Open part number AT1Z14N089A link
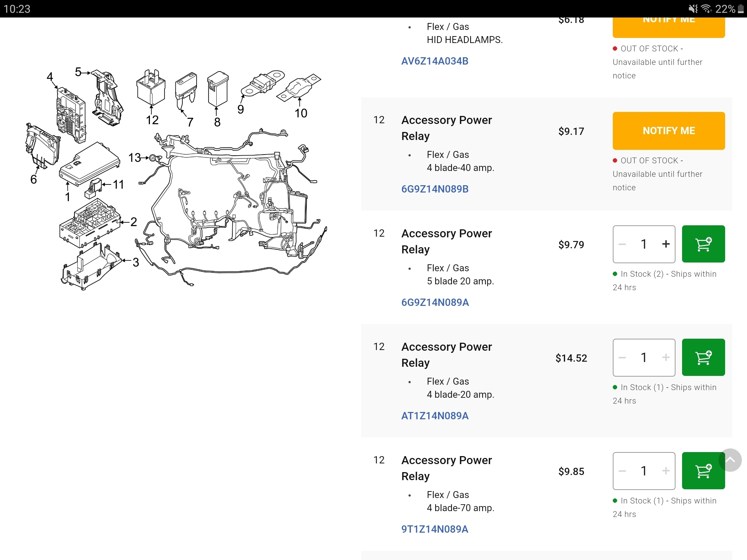This screenshot has height=560, width=747. coord(435,416)
